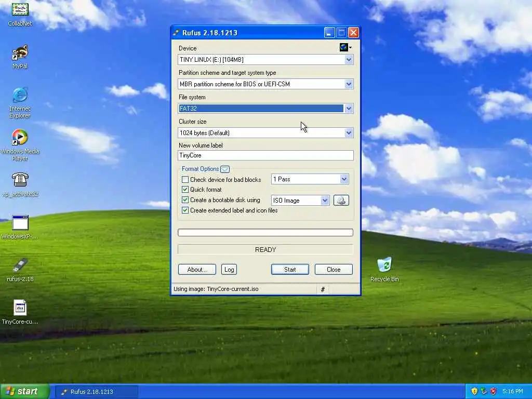Click the yellow security shield tray icon
The height and width of the screenshot is (399, 532).
(x=474, y=391)
